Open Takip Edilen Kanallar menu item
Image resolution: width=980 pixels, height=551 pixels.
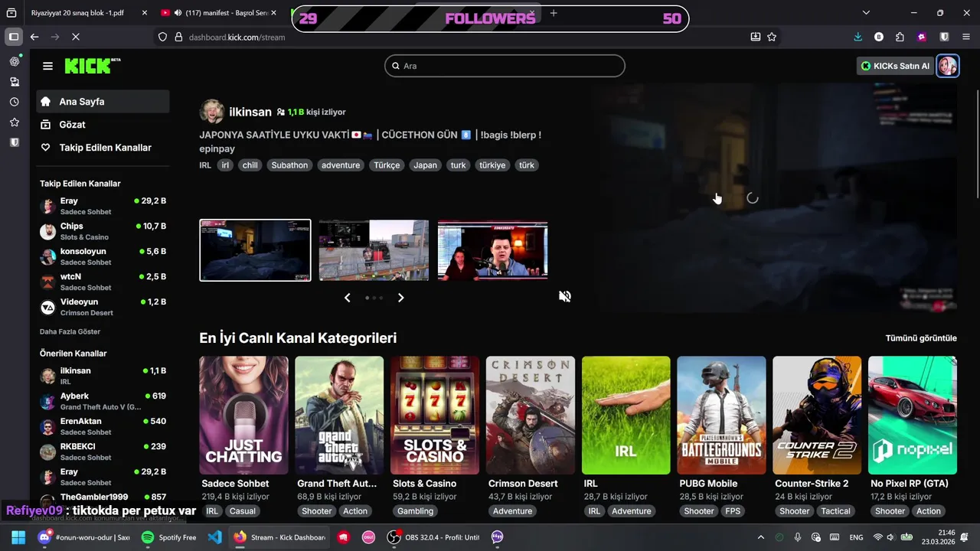pyautogui.click(x=103, y=148)
